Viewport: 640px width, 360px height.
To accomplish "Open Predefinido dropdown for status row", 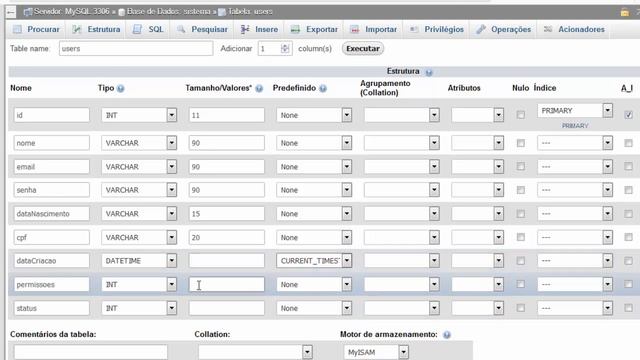I will pos(314,308).
